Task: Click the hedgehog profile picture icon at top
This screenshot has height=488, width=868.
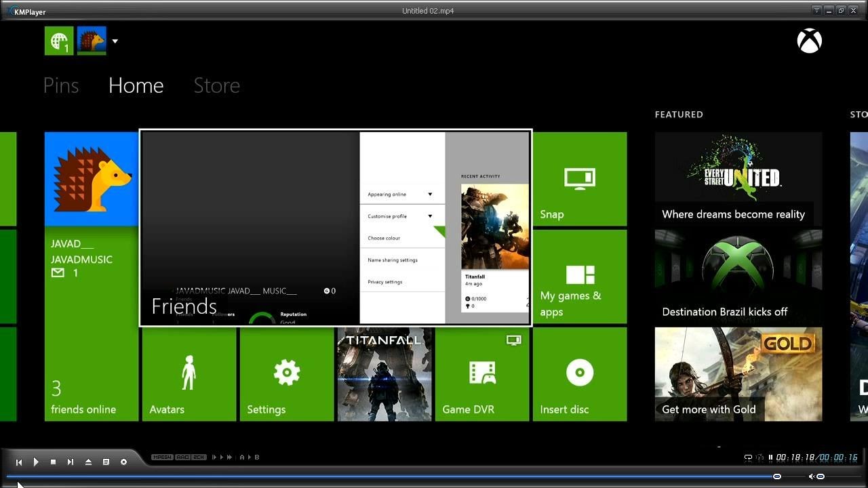Action: [x=92, y=41]
